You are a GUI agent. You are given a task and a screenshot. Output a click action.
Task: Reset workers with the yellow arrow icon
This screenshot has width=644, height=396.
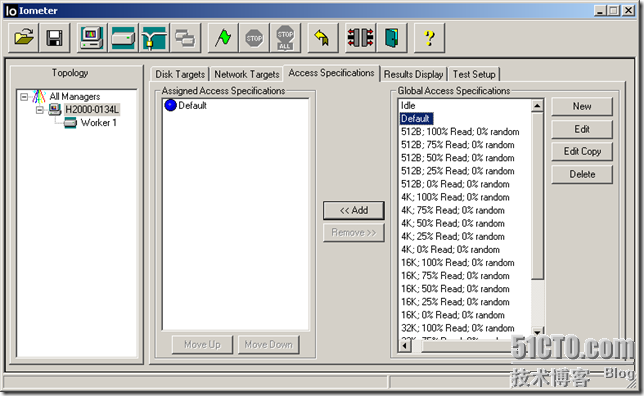pos(322,38)
